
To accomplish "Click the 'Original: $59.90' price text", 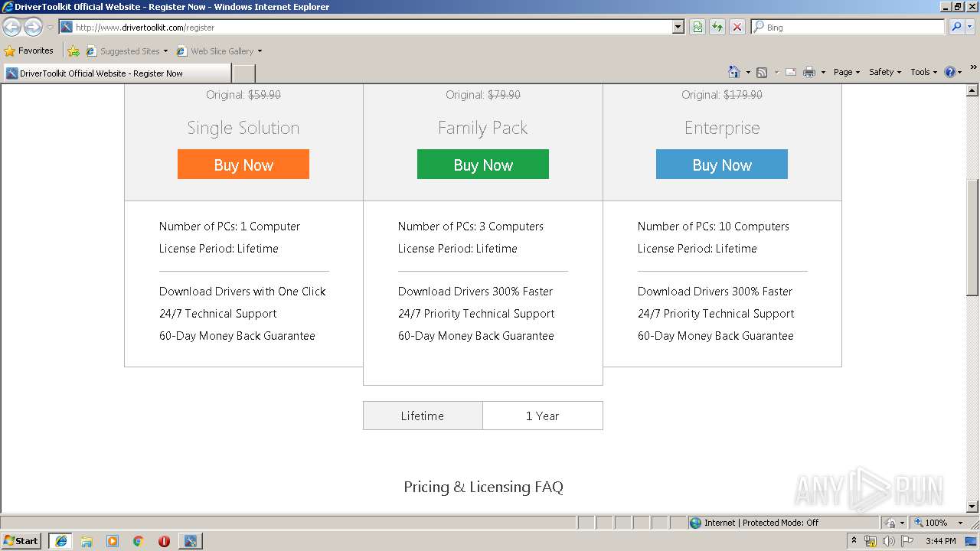I will [243, 95].
